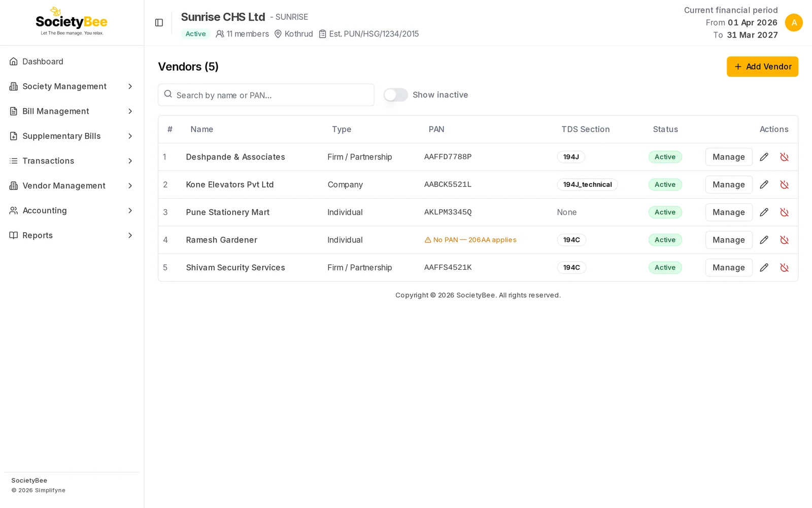
Task: Expand Supplementary Bills chevron
Action: coord(130,136)
